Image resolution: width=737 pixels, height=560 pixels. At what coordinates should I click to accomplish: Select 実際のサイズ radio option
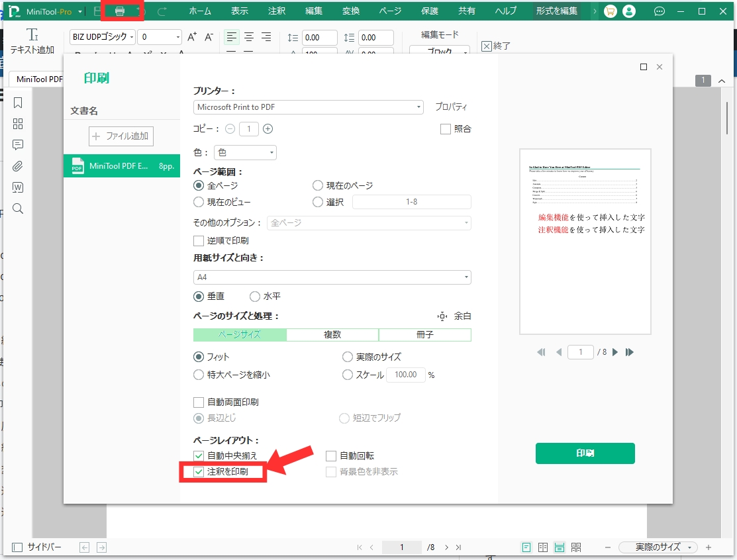[348, 357]
